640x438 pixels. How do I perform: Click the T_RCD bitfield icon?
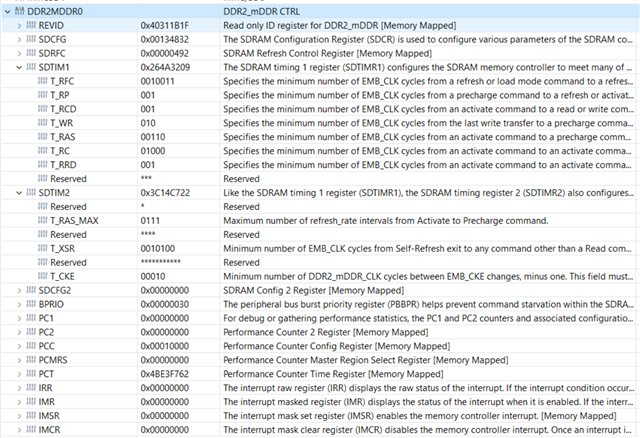coord(42,109)
